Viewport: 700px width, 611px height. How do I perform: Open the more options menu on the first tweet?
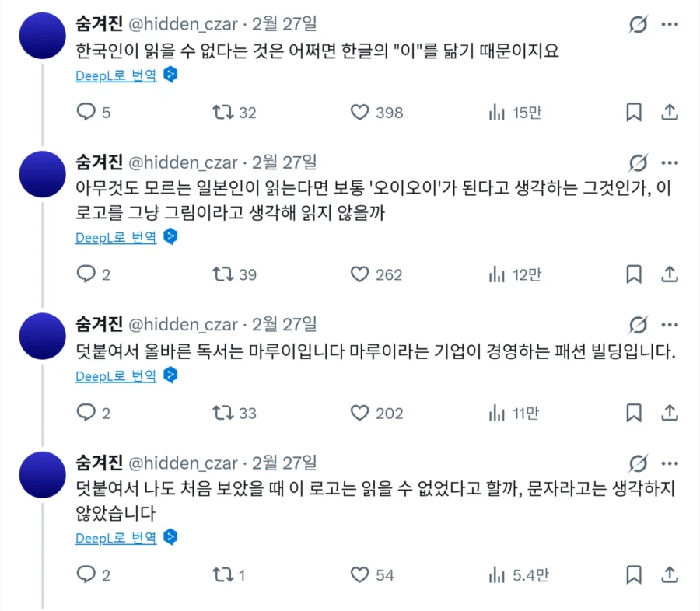[670, 24]
